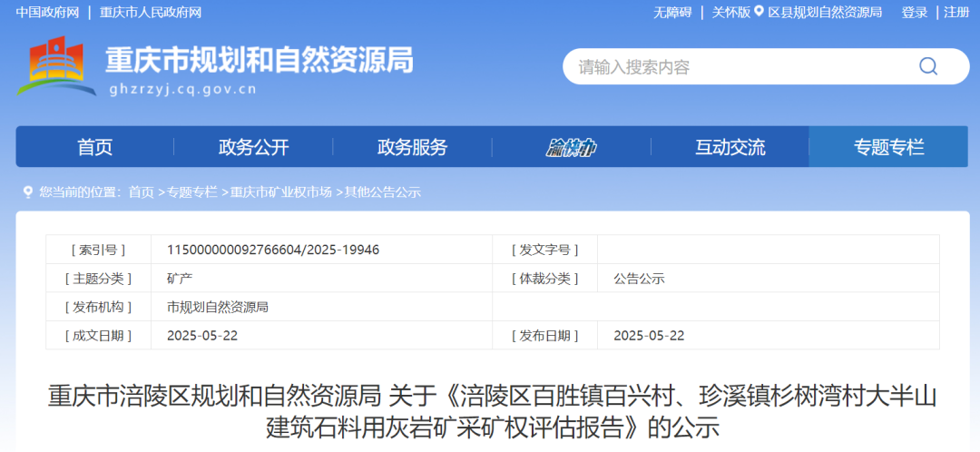
Task: Select the 政务服务 navigation tab
Action: pos(412,147)
